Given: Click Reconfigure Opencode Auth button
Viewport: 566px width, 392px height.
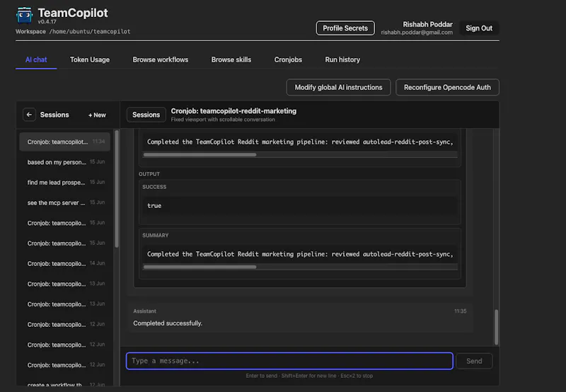Looking at the screenshot, I should (x=447, y=87).
